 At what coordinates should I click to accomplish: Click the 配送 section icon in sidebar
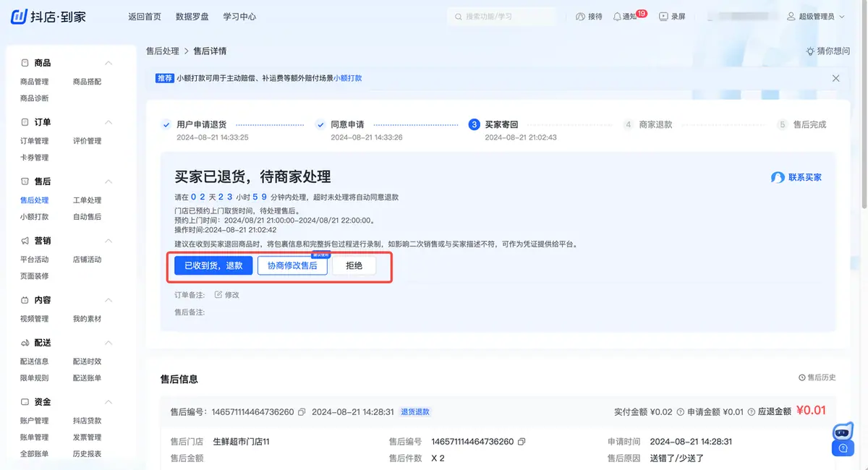click(x=25, y=343)
